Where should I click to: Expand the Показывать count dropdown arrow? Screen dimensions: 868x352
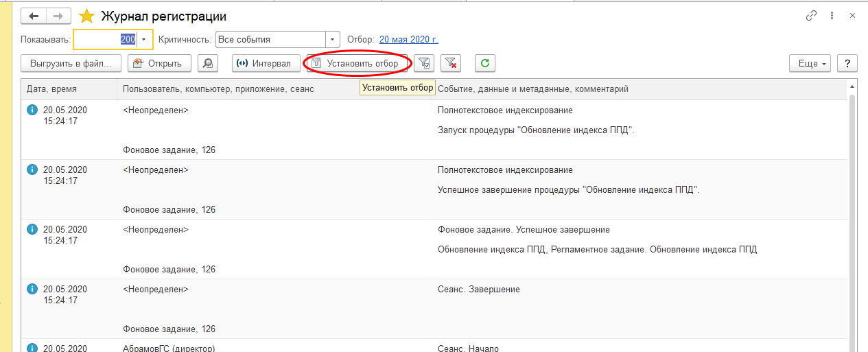pos(144,40)
